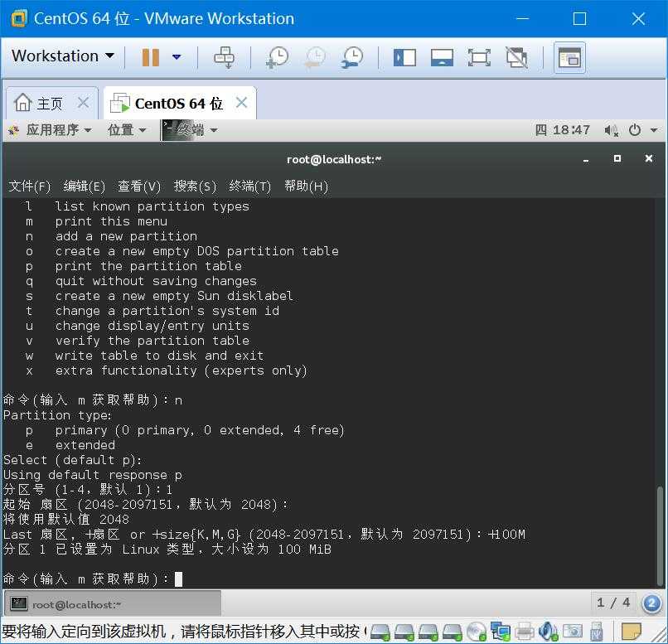Screen dimensions: 668x644
Task: Minimize the root@localhost terminal window
Action: click(586, 160)
